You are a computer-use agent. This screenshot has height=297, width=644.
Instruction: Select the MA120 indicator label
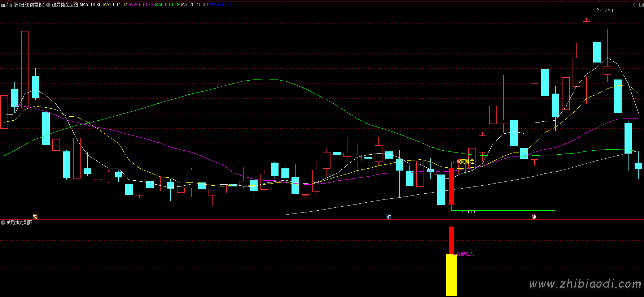pos(194,5)
